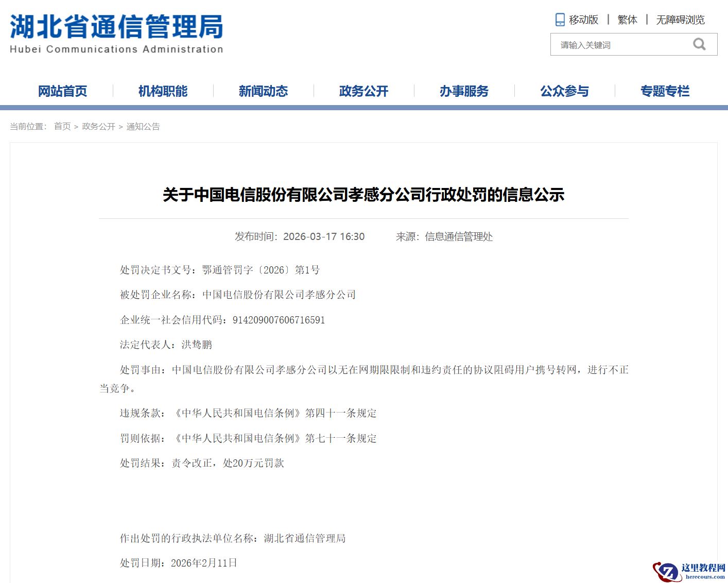Click the 信息通信管理处 source text

[458, 237]
